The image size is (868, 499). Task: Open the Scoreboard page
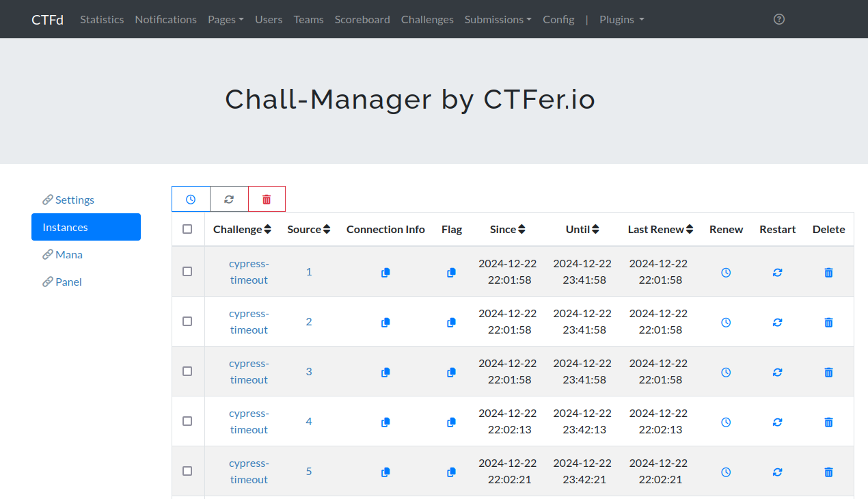tap(362, 19)
